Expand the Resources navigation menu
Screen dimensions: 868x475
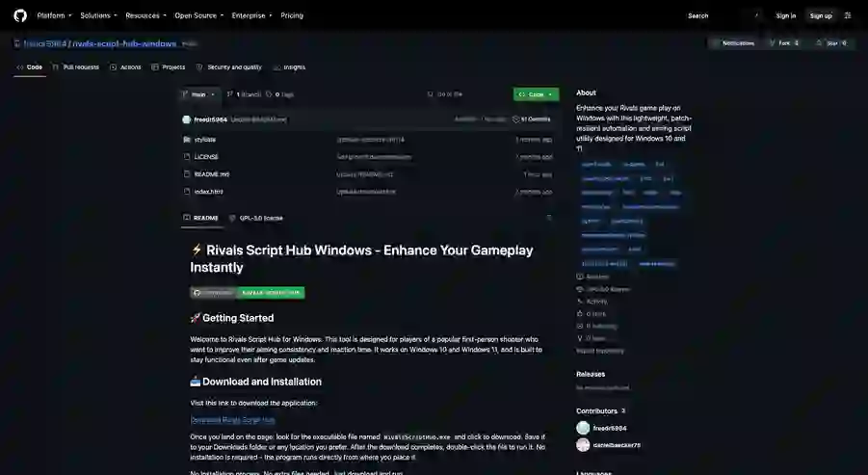pos(145,15)
